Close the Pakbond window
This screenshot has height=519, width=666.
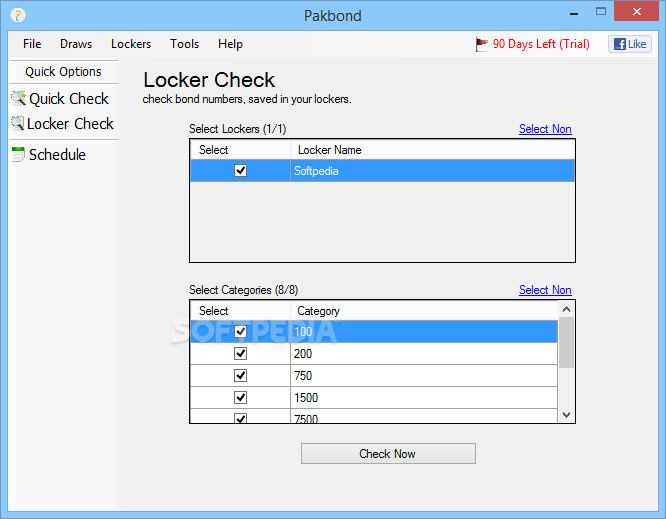[x=636, y=11]
